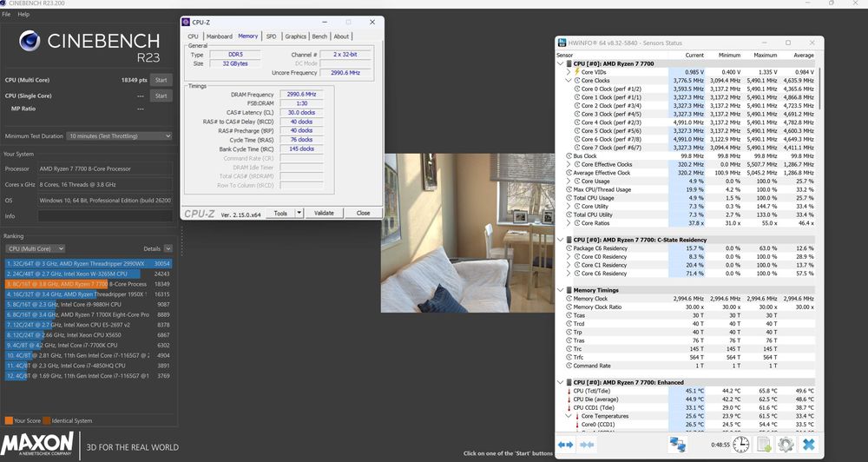The width and height of the screenshot is (868, 462).
Task: Click the clock icon beside Bus Clock
Action: pyautogui.click(x=569, y=156)
